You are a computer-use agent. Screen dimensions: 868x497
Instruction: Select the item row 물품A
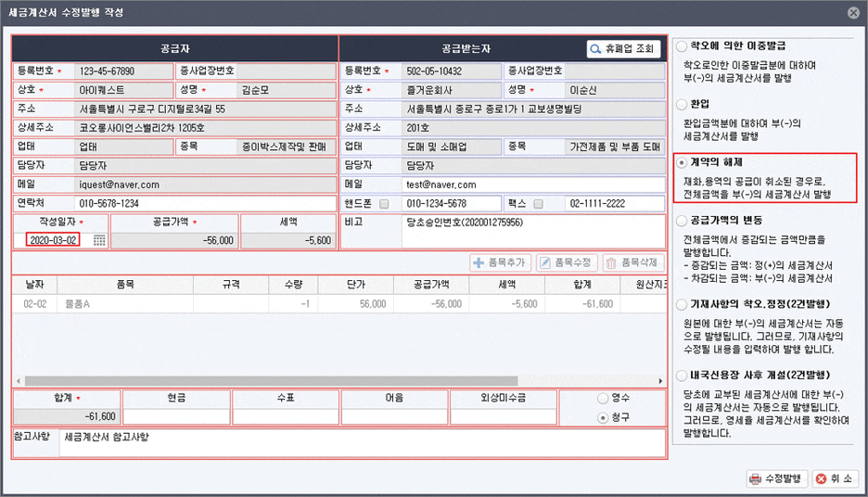pos(339,304)
